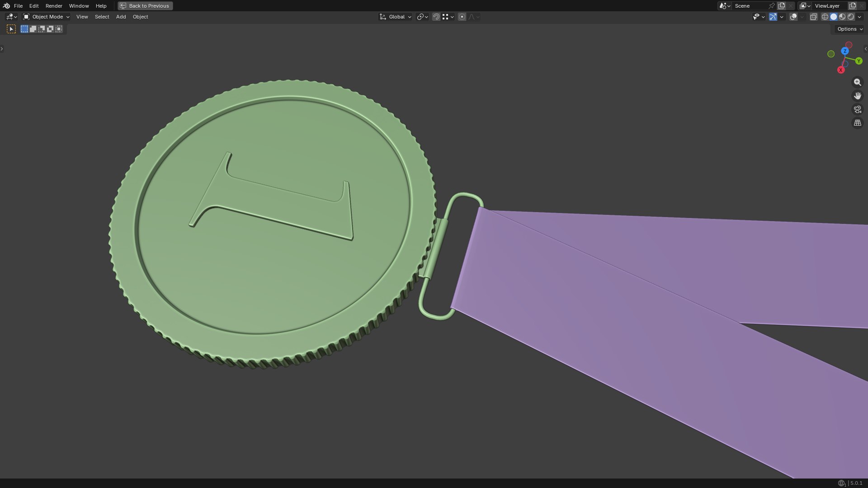The height and width of the screenshot is (488, 868).
Task: Choose the Set New selection mode icon
Action: point(24,29)
